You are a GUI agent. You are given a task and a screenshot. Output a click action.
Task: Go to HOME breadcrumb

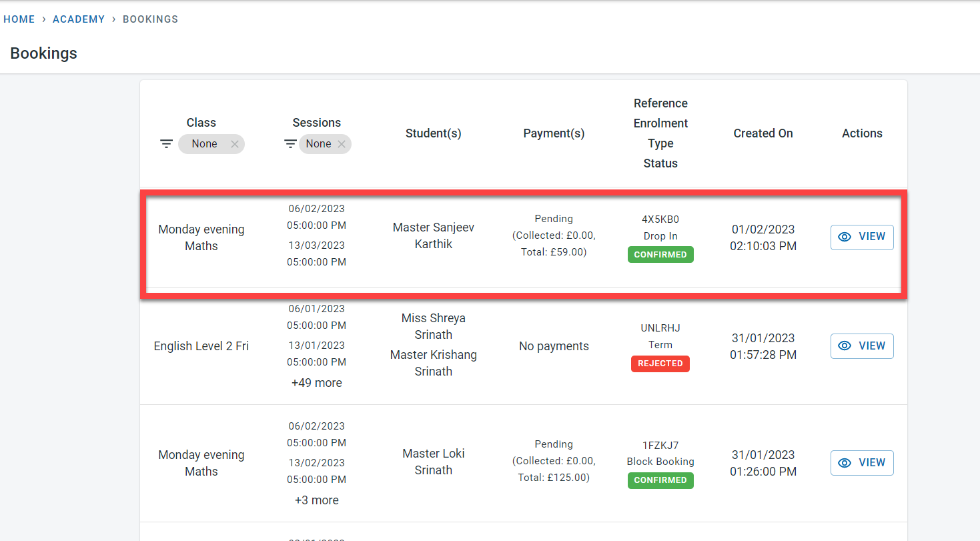pos(19,19)
